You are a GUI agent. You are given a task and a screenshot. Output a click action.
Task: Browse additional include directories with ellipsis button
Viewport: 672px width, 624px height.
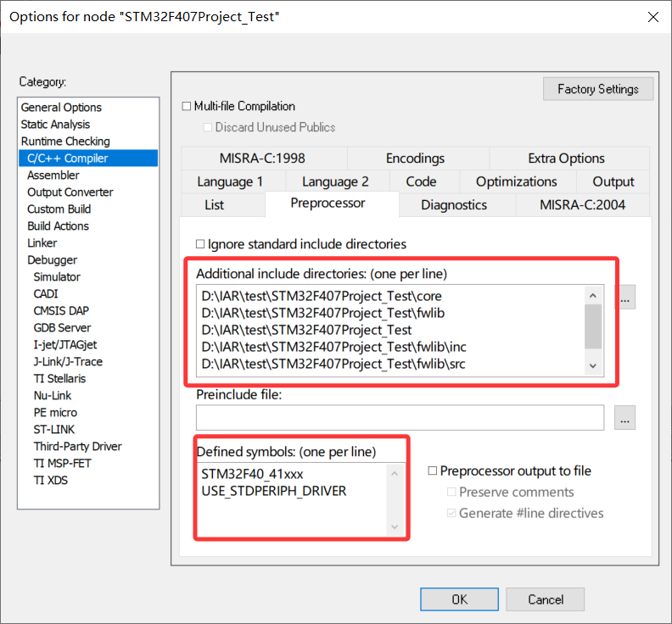pos(624,298)
